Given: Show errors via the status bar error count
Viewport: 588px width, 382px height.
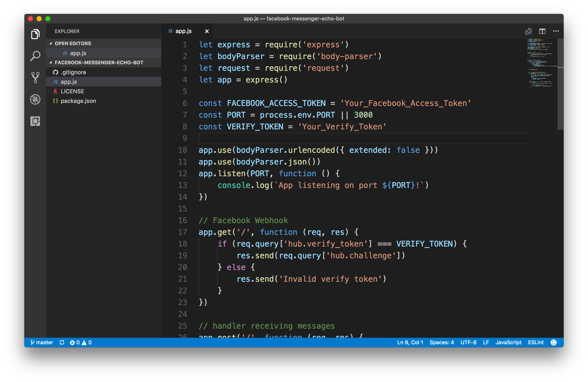Looking at the screenshot, I should tap(75, 342).
